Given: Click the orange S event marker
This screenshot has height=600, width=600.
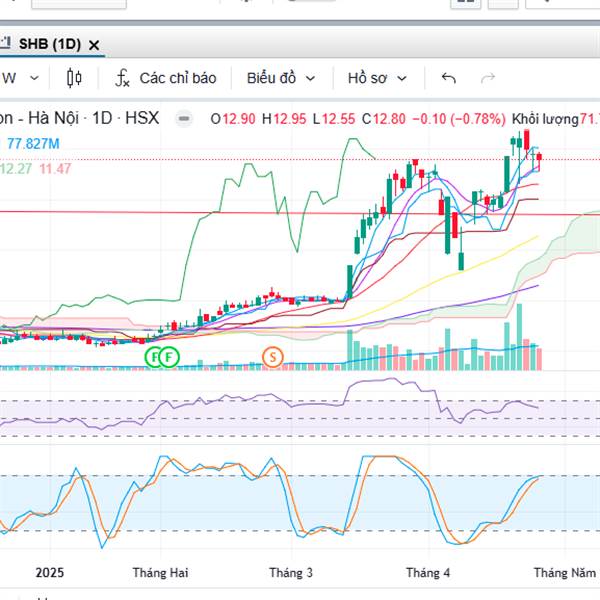Looking at the screenshot, I should [x=273, y=357].
